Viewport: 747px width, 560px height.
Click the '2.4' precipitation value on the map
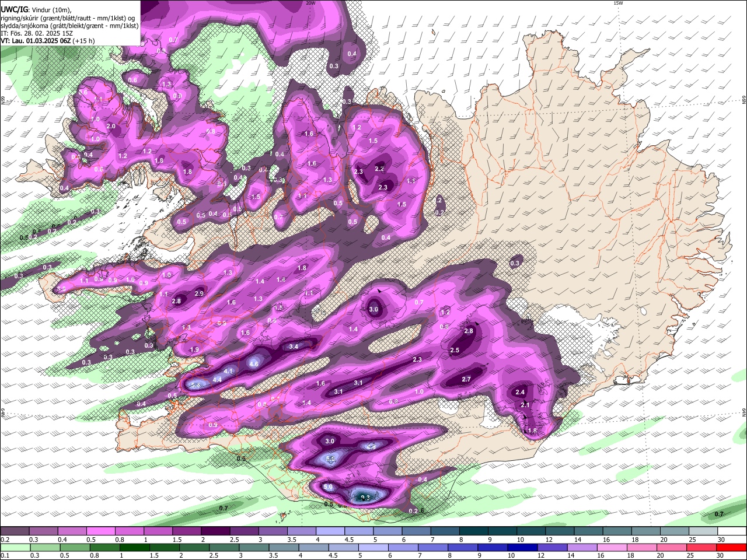(520, 392)
